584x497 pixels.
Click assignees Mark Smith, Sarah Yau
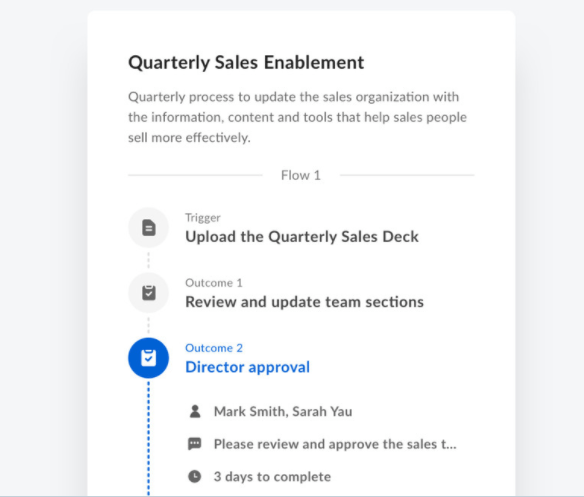tap(283, 411)
